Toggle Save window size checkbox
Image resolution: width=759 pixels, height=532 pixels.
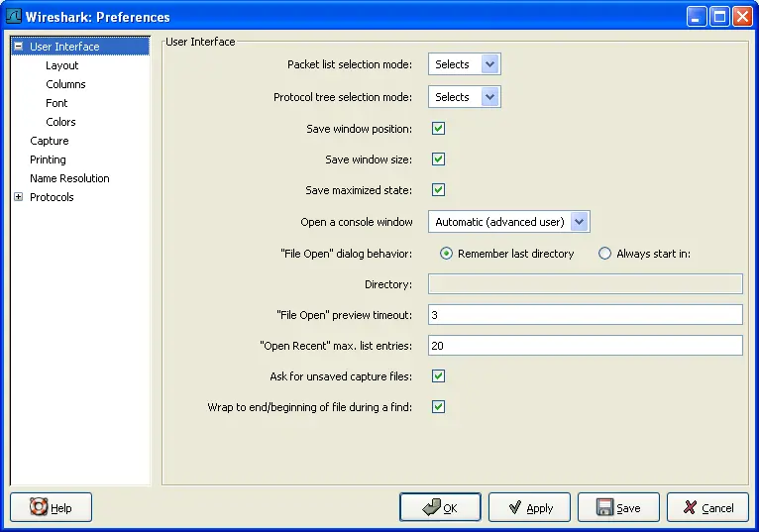pos(438,160)
